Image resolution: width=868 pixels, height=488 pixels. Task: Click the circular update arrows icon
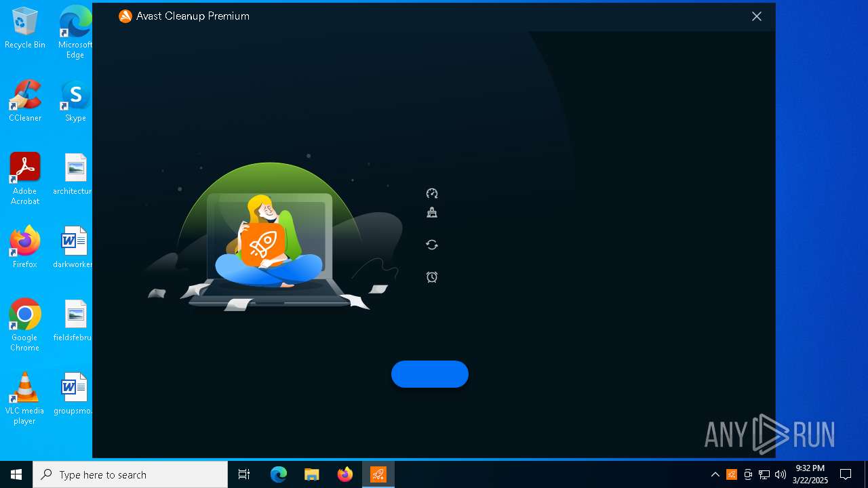pyautogui.click(x=432, y=245)
